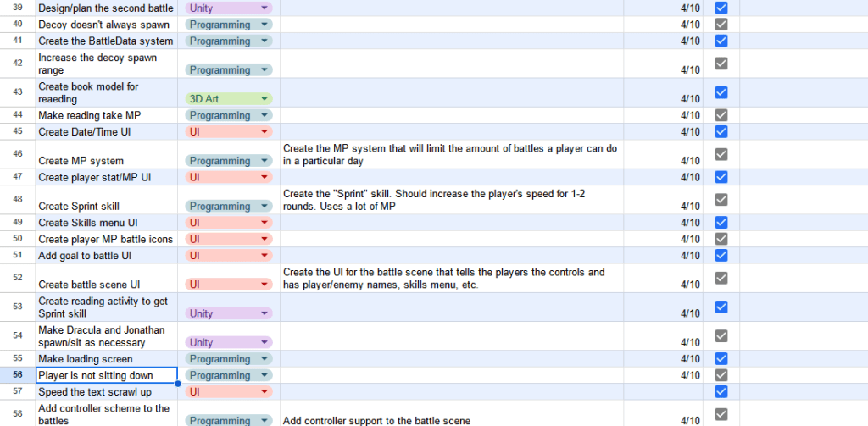
Task: Select row header 46
Action: point(18,154)
